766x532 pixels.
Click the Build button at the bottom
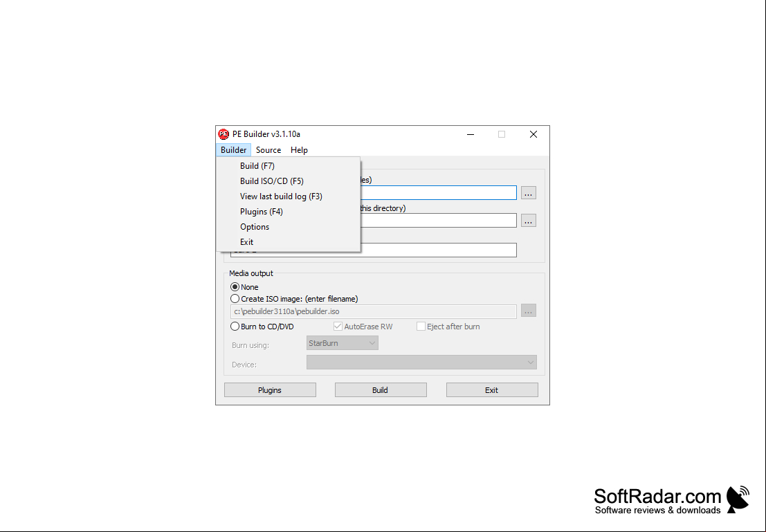[381, 390]
